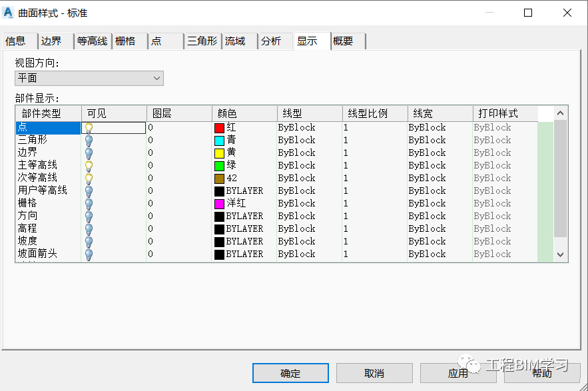Toggle visibility bulb for 边界 row
Screen dimensions: 588x391
tap(89, 153)
